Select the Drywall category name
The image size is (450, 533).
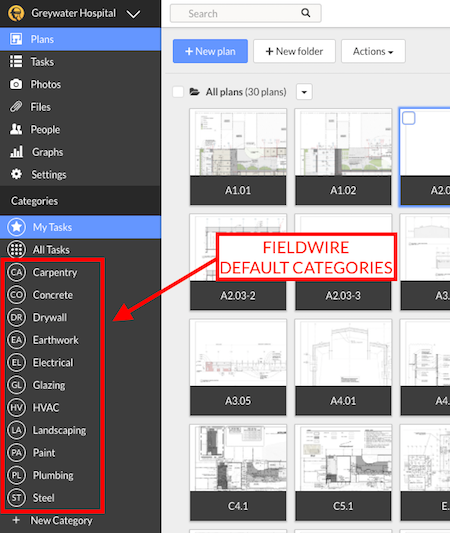(x=50, y=318)
